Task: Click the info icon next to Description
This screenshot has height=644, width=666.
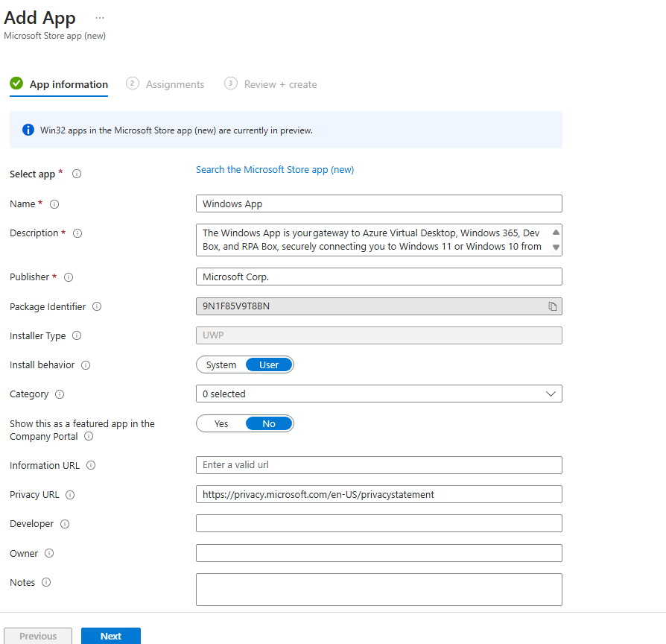Action: (x=77, y=233)
